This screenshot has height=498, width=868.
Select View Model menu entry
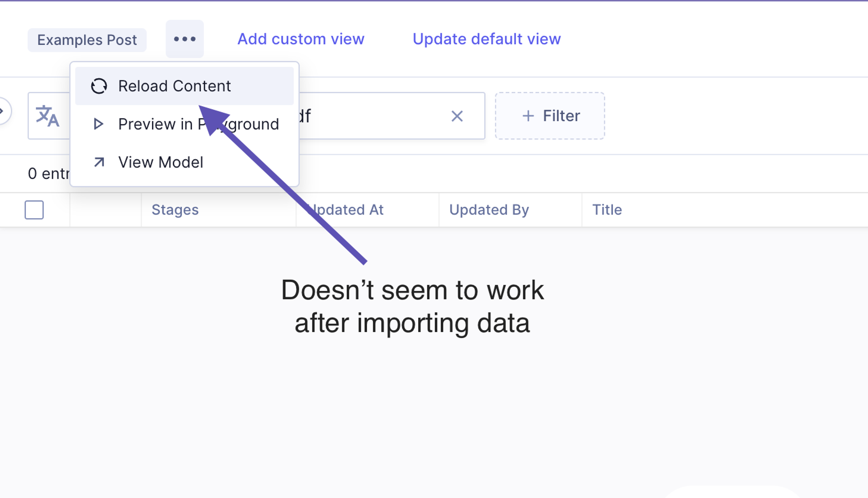point(160,162)
